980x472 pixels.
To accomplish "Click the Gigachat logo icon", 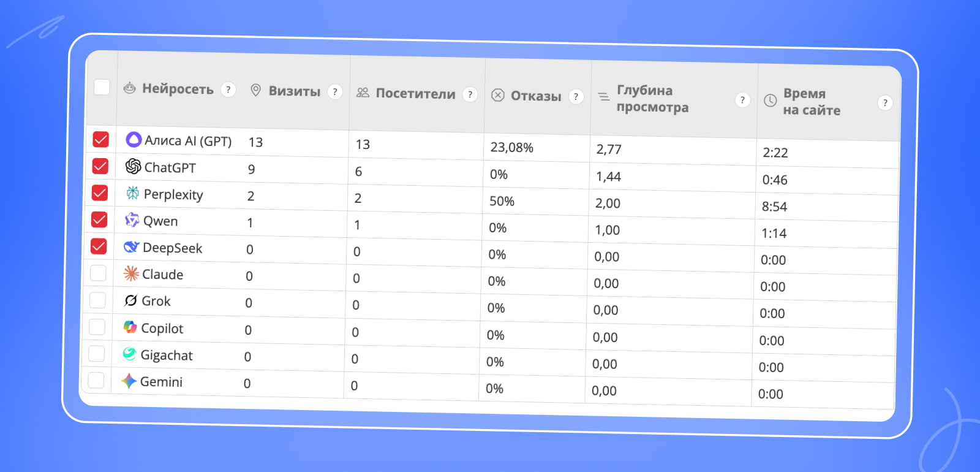I will tap(129, 354).
